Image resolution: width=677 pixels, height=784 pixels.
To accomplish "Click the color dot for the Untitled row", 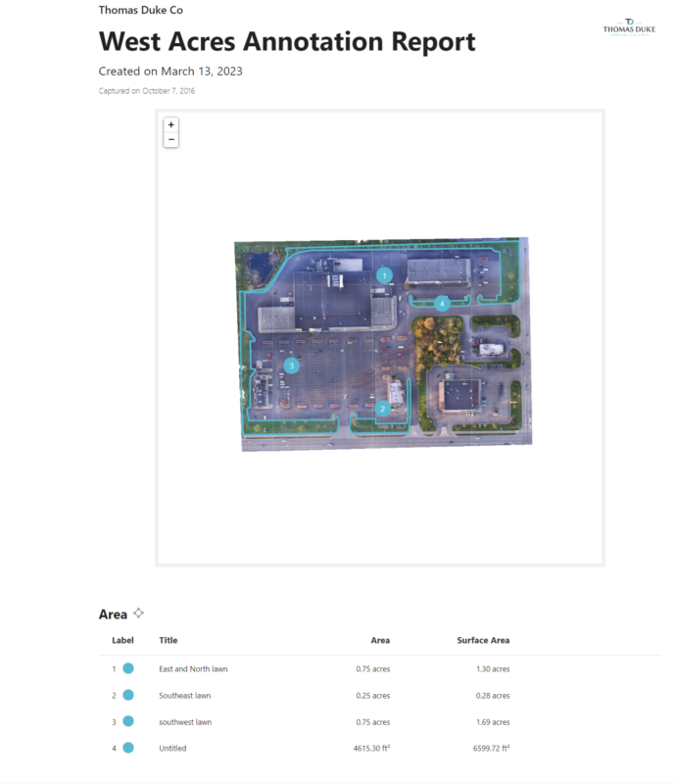I will (x=128, y=748).
